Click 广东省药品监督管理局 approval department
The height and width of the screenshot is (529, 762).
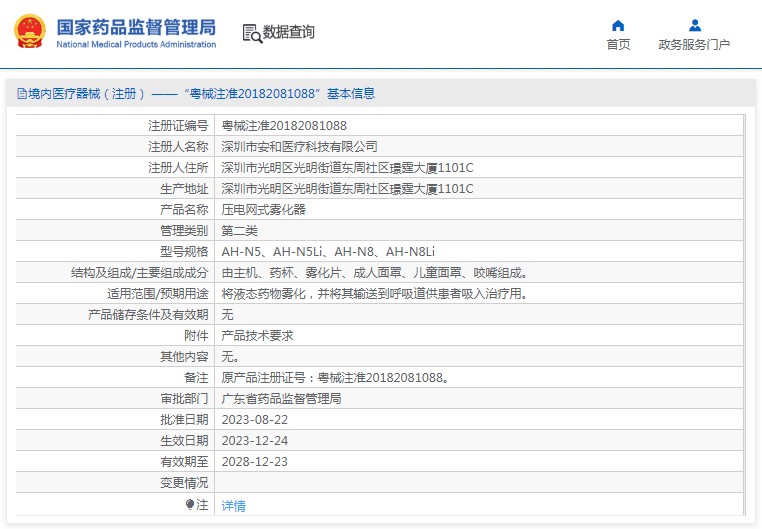pyautogui.click(x=281, y=398)
